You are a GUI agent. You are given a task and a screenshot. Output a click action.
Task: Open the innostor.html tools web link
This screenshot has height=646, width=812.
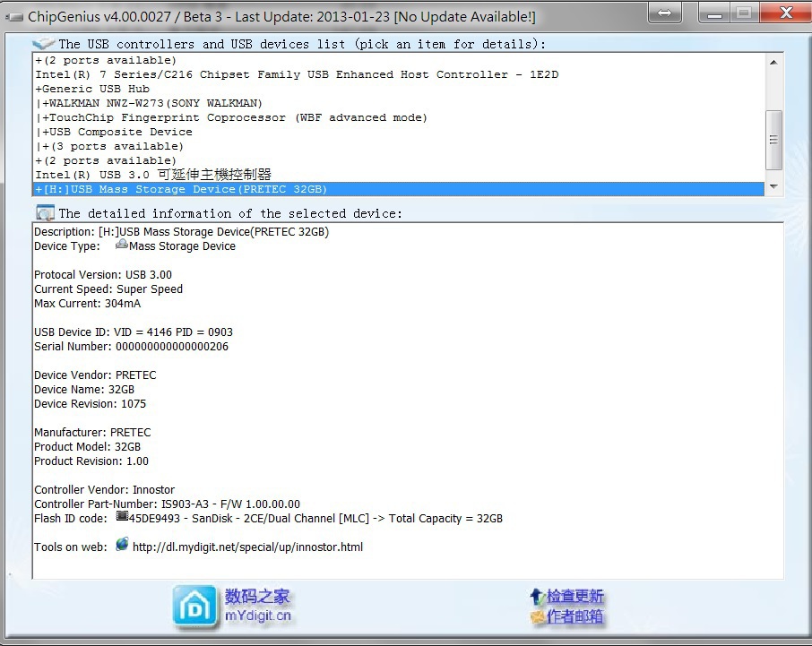247,547
